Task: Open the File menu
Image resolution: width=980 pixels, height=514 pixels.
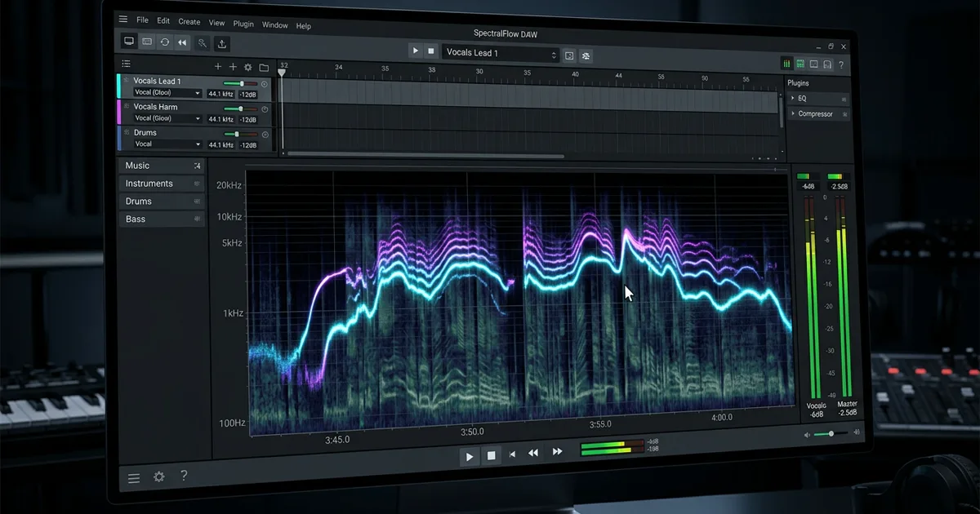Action: [x=142, y=20]
